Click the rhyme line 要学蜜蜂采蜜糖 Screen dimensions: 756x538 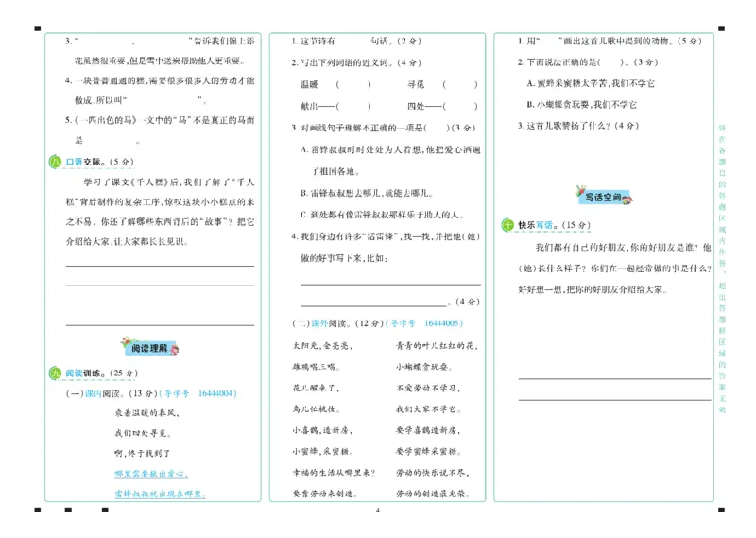coord(429,452)
